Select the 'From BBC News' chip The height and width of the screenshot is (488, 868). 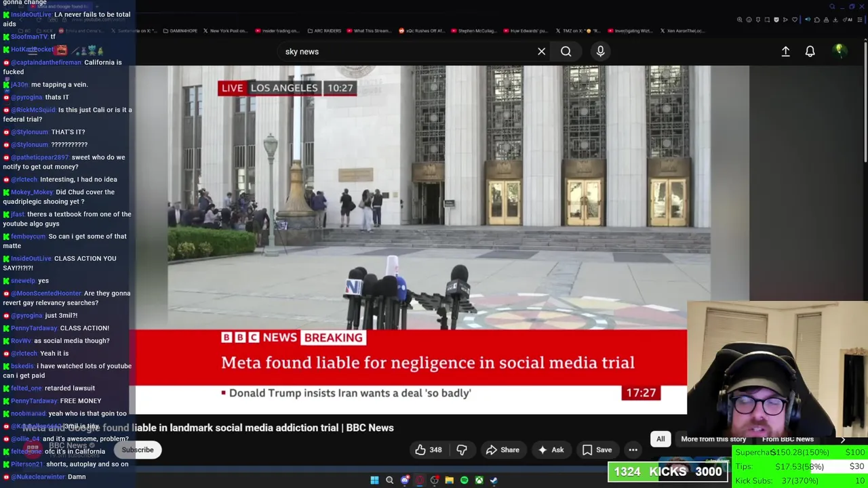pyautogui.click(x=787, y=439)
